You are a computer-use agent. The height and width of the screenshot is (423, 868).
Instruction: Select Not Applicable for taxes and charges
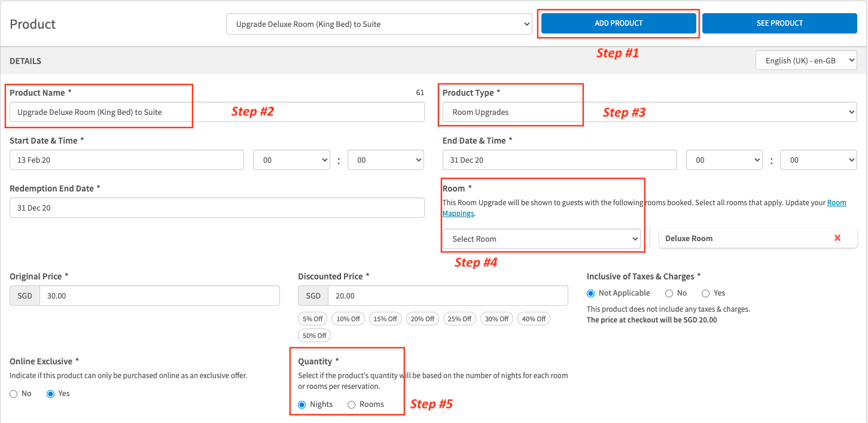(x=591, y=293)
